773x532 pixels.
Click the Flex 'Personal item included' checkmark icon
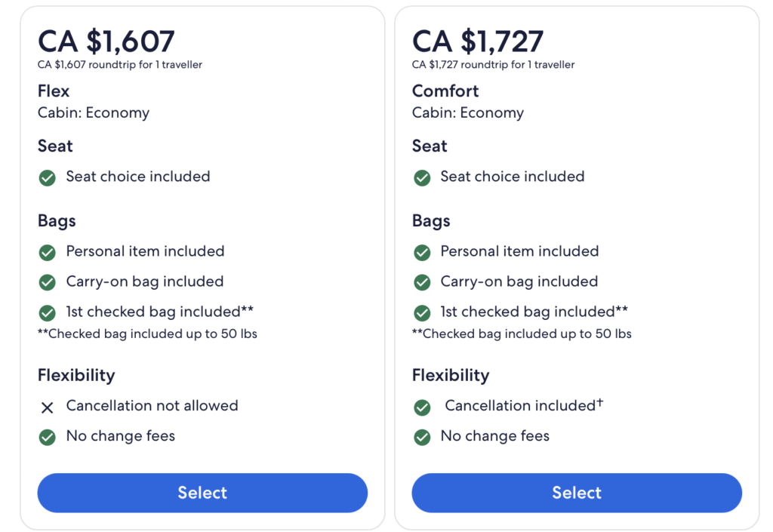(48, 253)
